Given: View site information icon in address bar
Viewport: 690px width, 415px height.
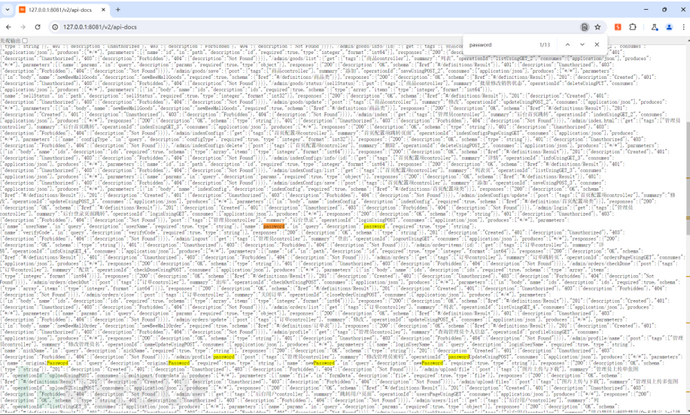Looking at the screenshot, I should click(56, 27).
